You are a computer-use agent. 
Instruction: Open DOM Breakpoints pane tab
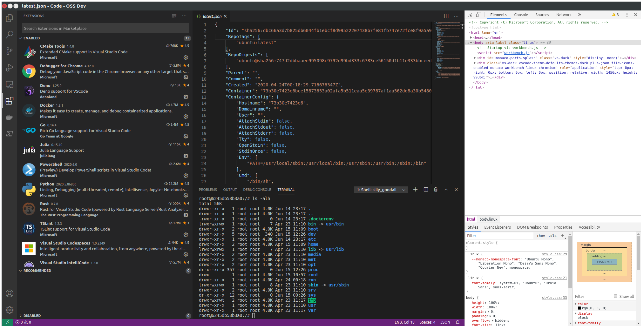point(532,227)
